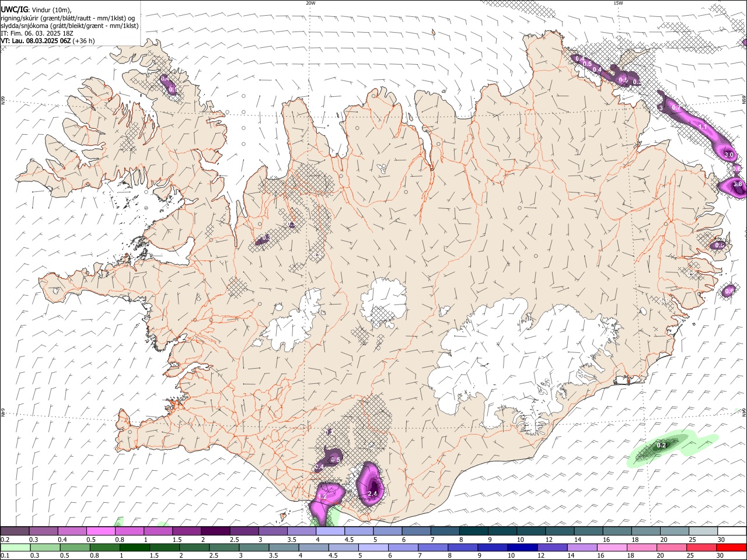Click the "1.2" snowfall value on the map

click(322, 497)
